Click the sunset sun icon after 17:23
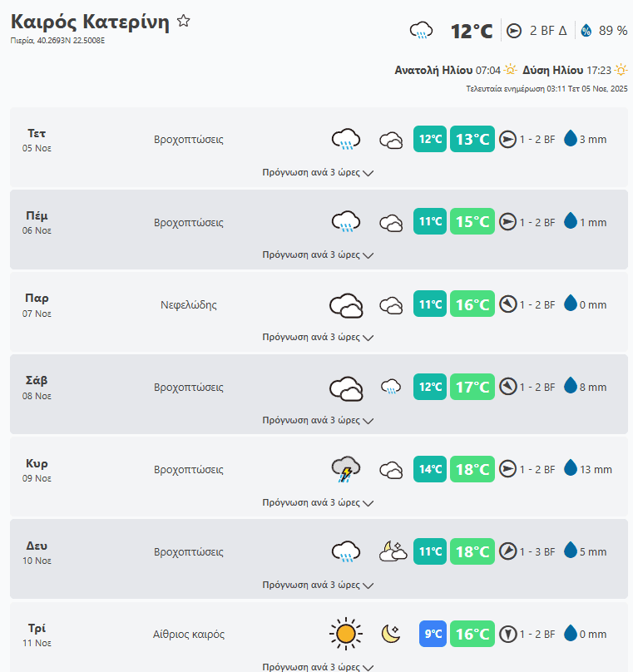 pos(621,71)
